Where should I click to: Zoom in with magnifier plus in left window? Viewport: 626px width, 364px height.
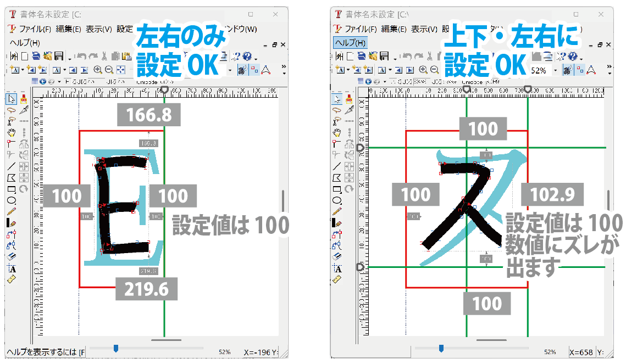tap(98, 70)
